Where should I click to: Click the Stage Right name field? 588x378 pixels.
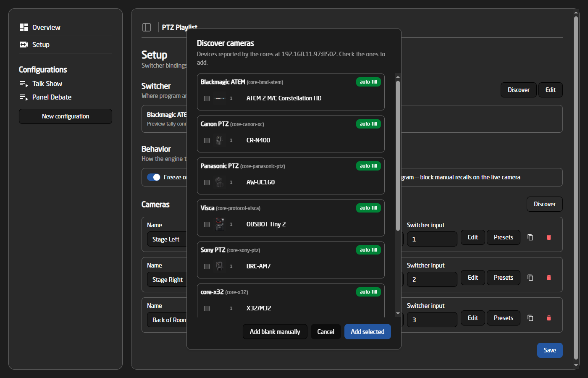[167, 279]
